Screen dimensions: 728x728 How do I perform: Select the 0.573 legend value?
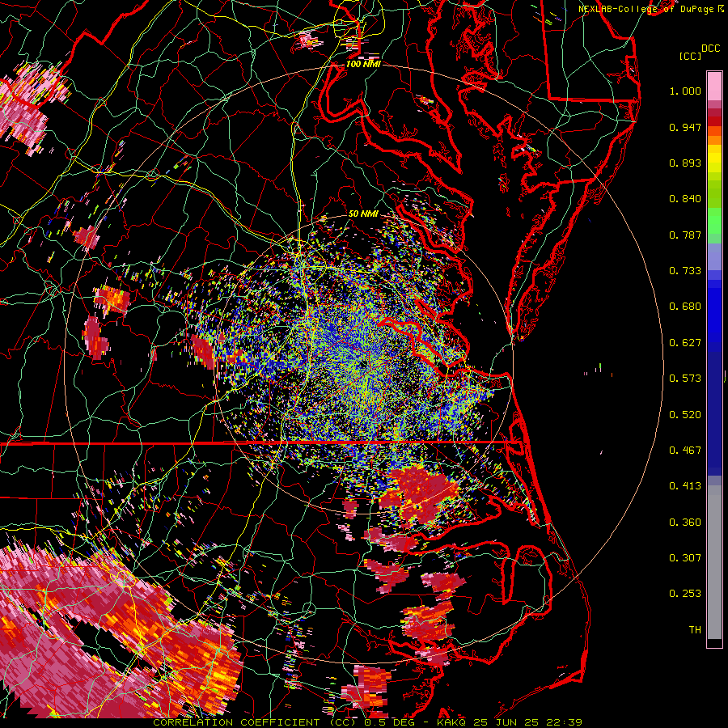(685, 379)
